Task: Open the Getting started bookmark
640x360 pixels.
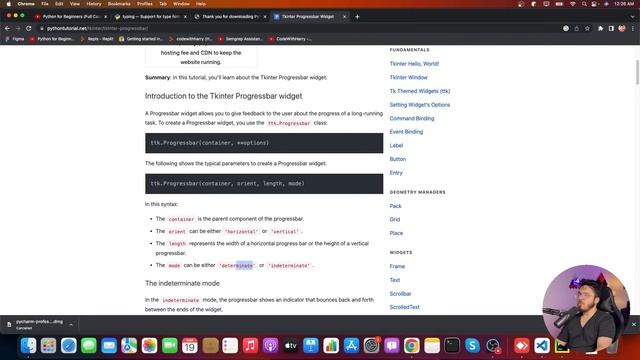Action: (x=141, y=39)
